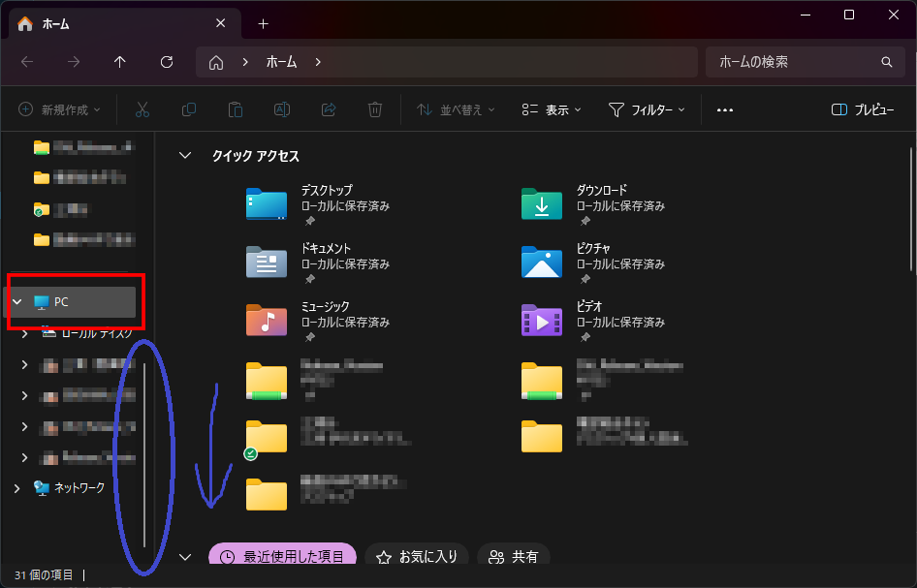Open the ピクチャ folder
The image size is (917, 588).
click(x=541, y=262)
